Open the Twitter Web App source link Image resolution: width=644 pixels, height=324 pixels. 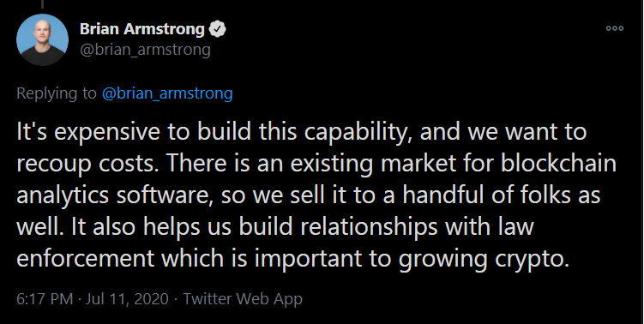pos(243,299)
